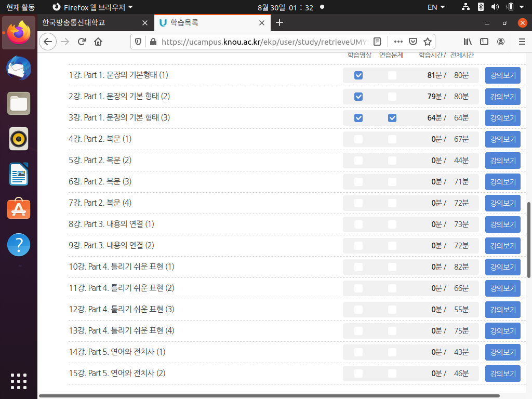Reload the current page

tap(81, 42)
